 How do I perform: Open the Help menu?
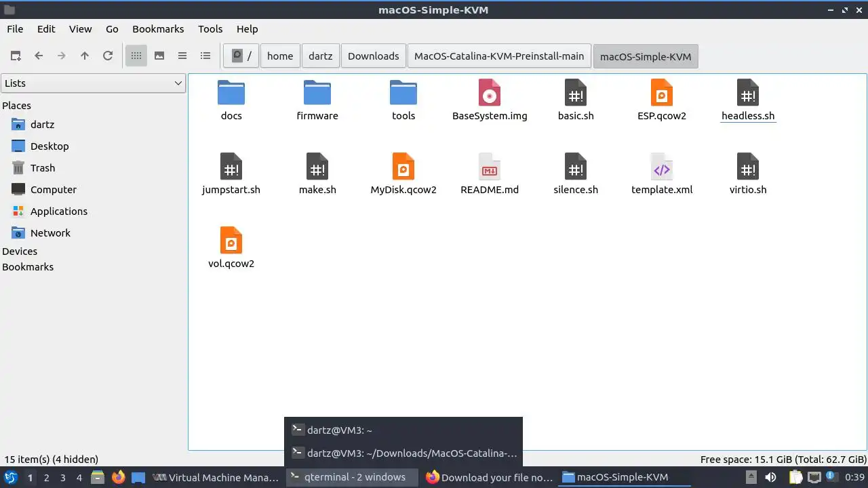click(247, 29)
